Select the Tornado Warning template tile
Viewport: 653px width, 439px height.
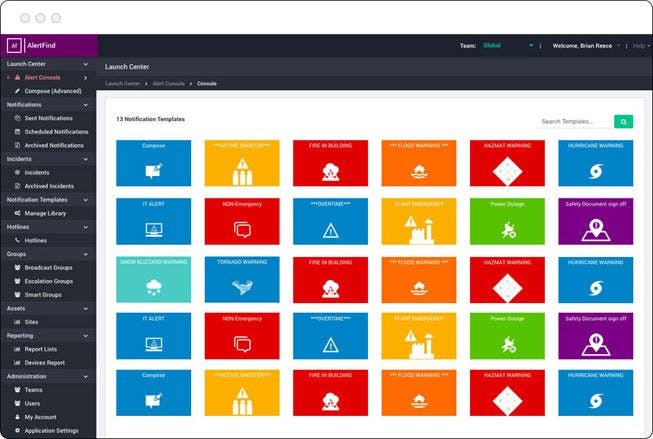pos(242,279)
